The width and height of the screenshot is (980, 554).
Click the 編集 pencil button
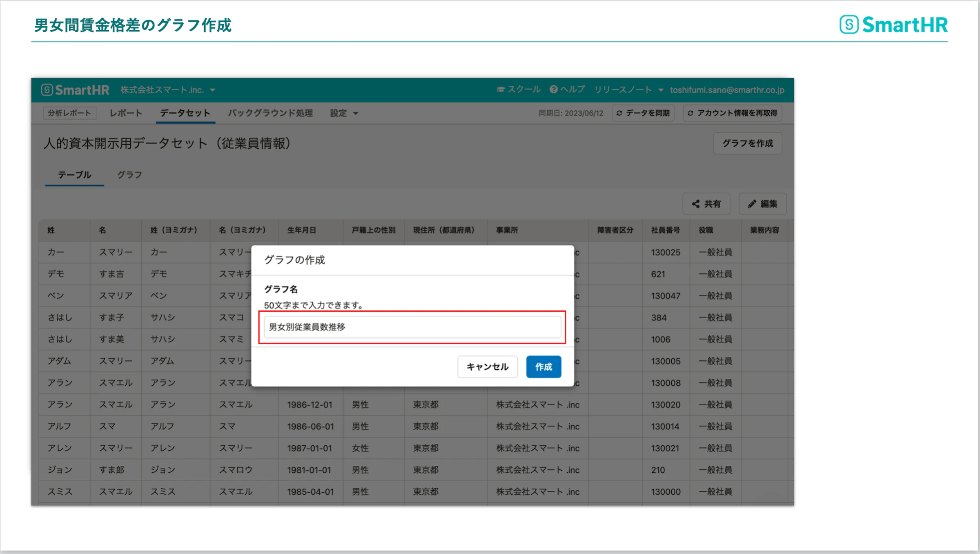(x=762, y=204)
